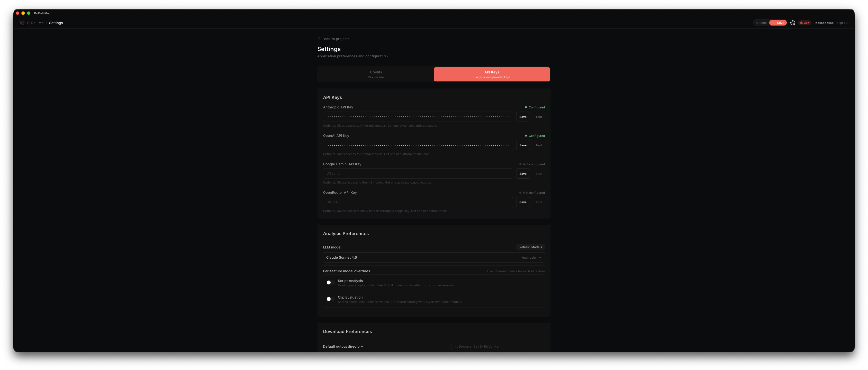The height and width of the screenshot is (370, 868).
Task: Click the B-Roll Me logo icon
Action: pos(22,23)
